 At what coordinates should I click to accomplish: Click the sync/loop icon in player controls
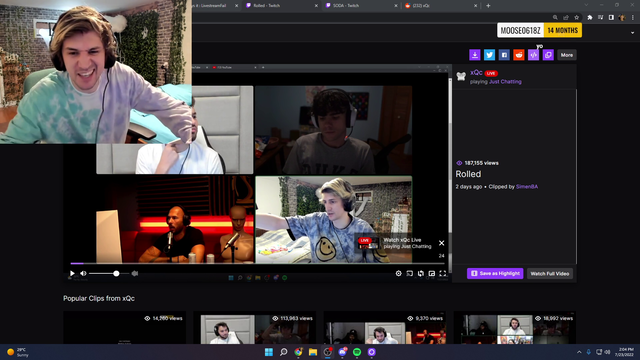click(421, 273)
